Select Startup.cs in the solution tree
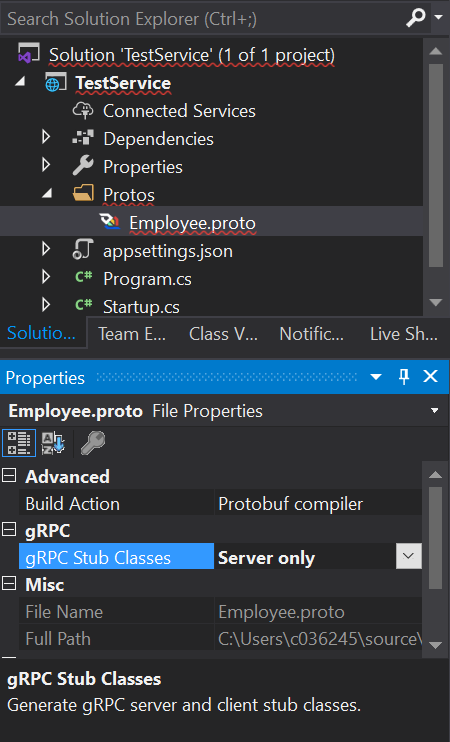The image size is (450, 742). click(141, 307)
